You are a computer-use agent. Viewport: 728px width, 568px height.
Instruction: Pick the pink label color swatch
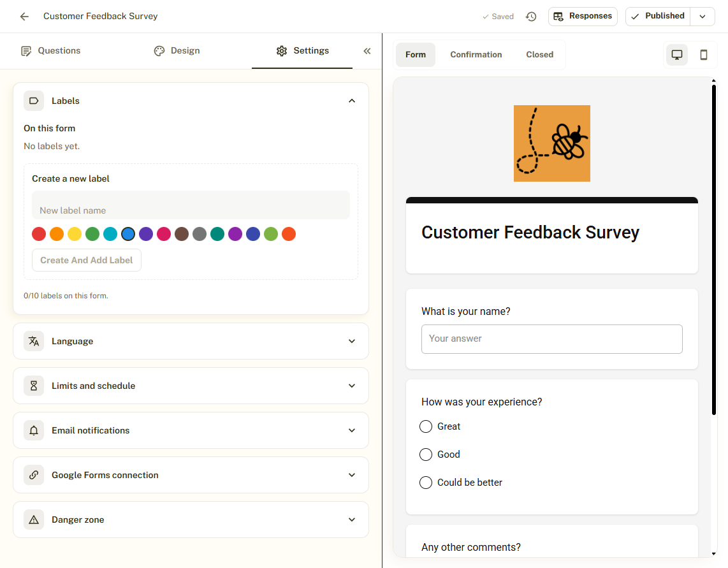[x=164, y=234]
